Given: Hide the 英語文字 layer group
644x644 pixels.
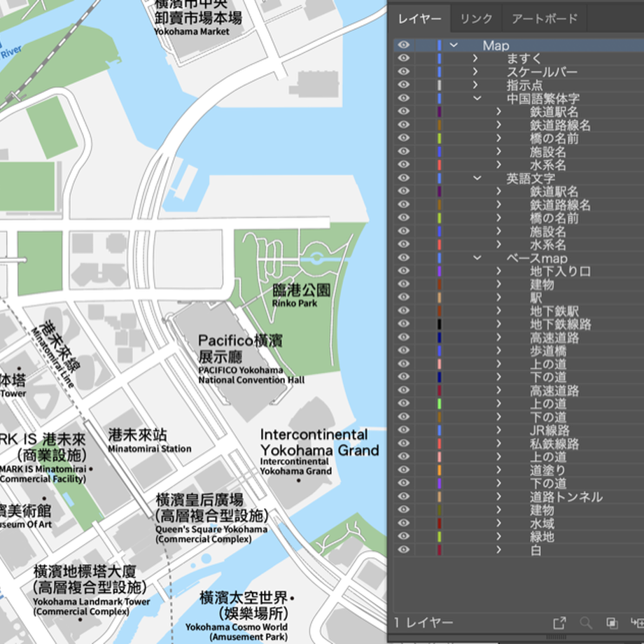Looking at the screenshot, I should pyautogui.click(x=404, y=177).
